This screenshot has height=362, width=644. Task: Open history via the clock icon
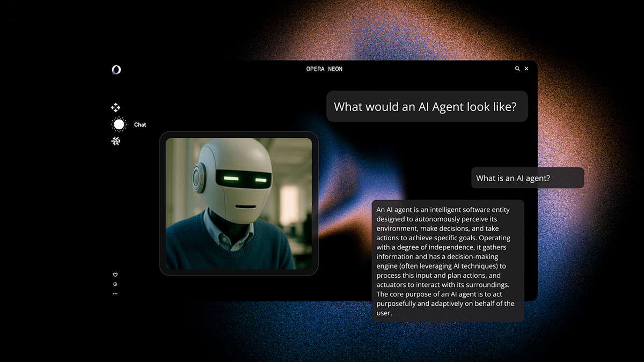(x=115, y=284)
